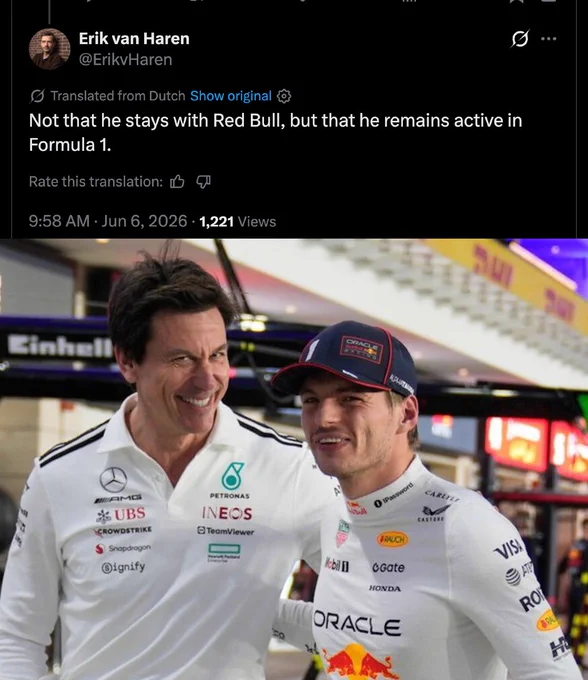The width and height of the screenshot is (588, 680).
Task: Click the Grok icon next to Translated from Dutch
Action: pos(37,96)
